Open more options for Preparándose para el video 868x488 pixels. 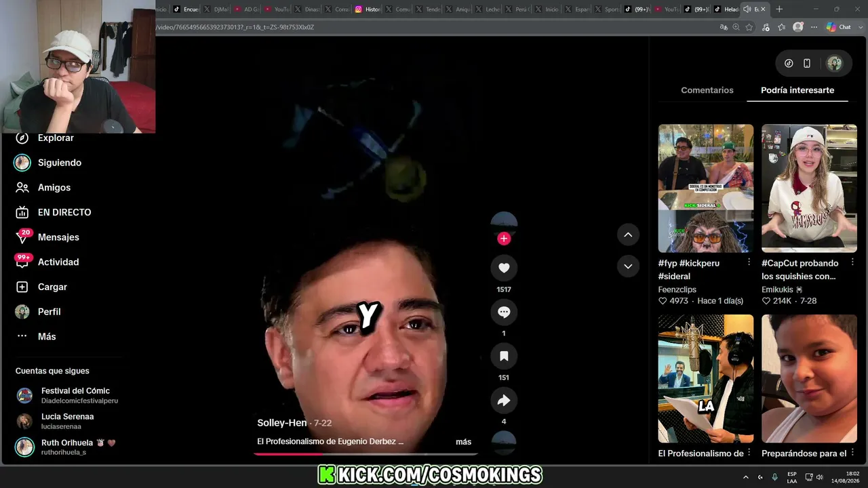coord(852,453)
